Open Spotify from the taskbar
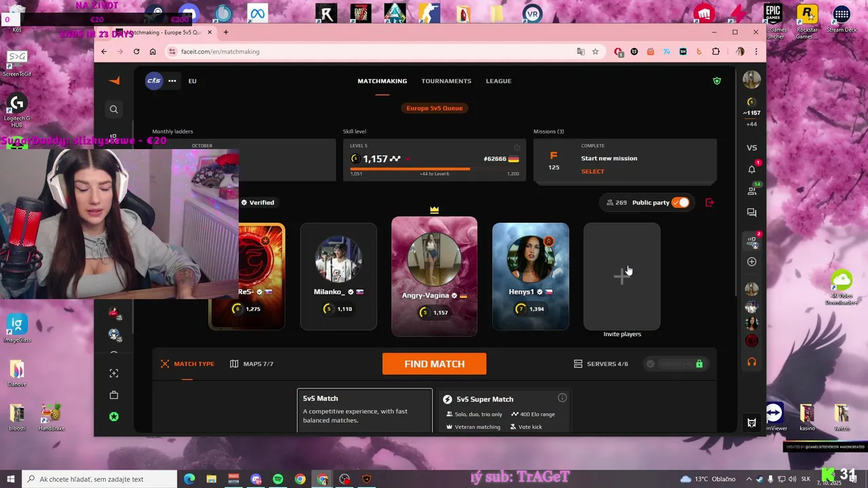The width and height of the screenshot is (868, 488). (278, 479)
